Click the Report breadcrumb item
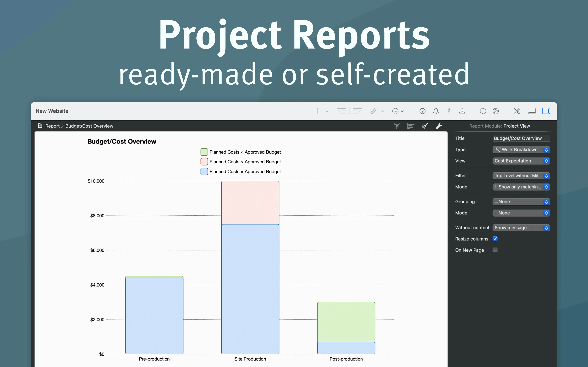 [52, 126]
